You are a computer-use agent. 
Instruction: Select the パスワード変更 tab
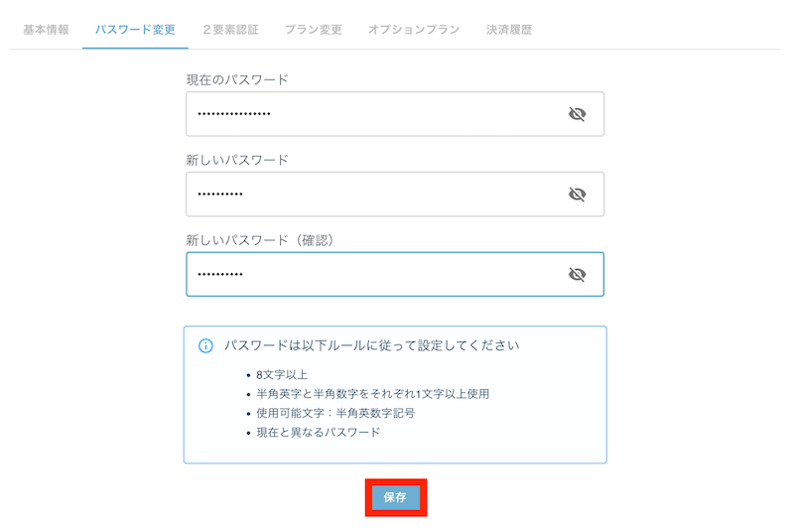coord(135,30)
